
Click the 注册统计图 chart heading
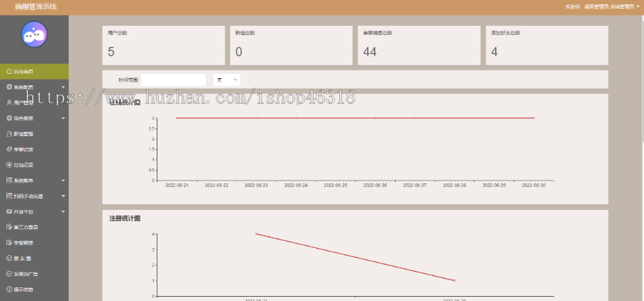click(x=125, y=219)
